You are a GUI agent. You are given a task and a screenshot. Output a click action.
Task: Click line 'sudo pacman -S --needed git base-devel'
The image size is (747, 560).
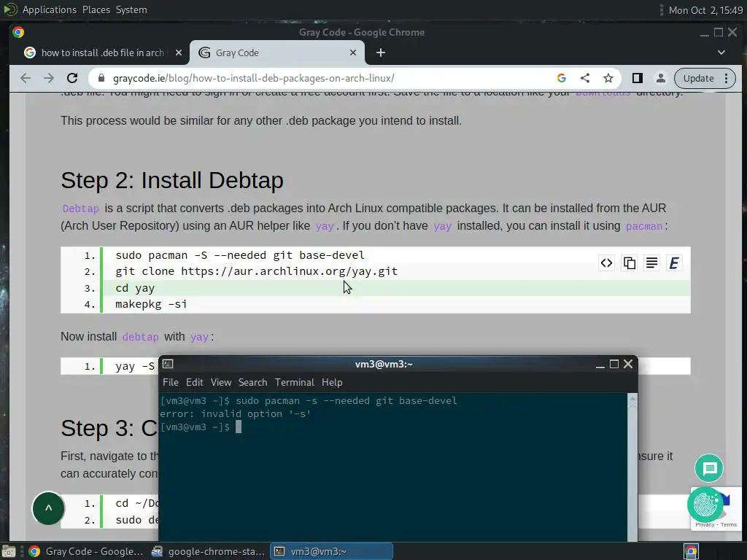(239, 255)
